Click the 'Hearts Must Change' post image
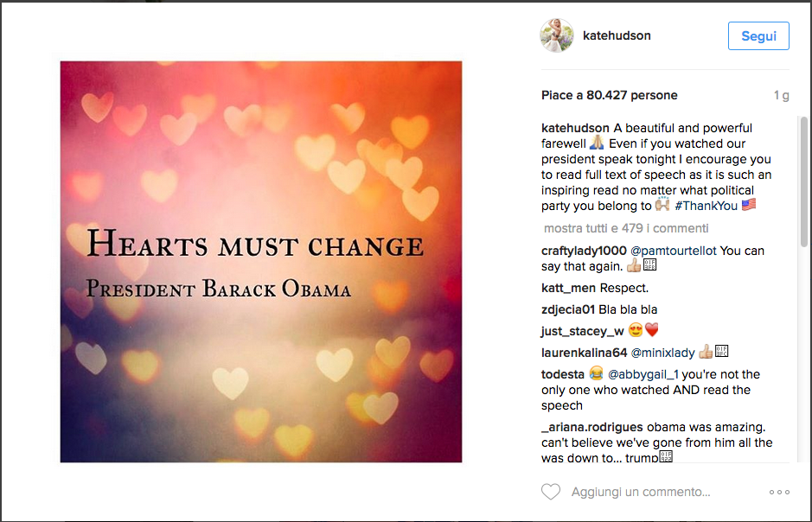This screenshot has height=522, width=812. coord(260,262)
